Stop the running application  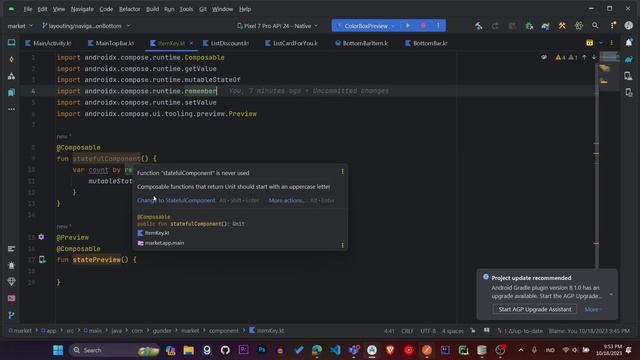click(x=423, y=26)
